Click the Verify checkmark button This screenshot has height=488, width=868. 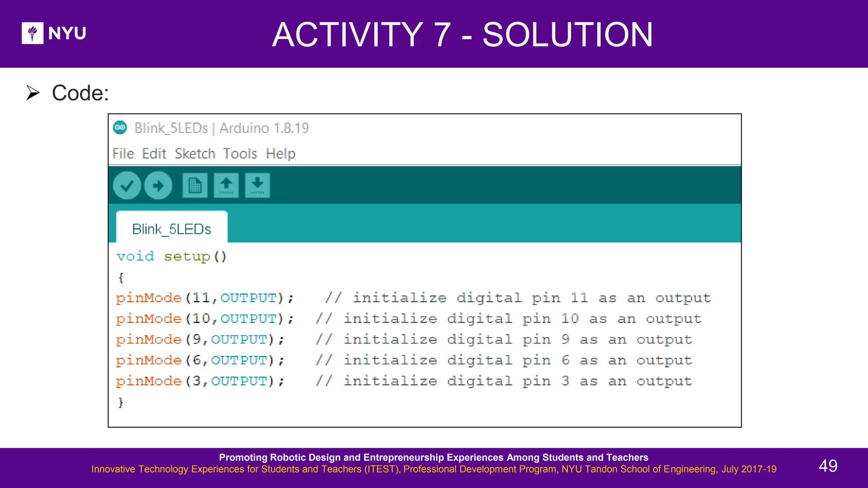point(127,186)
